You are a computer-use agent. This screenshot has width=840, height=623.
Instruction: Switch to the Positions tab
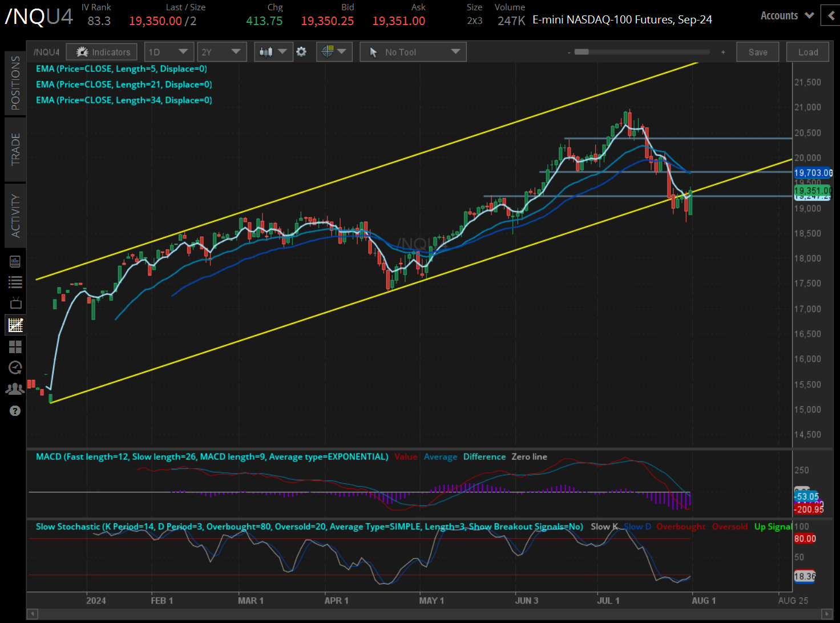(x=15, y=83)
